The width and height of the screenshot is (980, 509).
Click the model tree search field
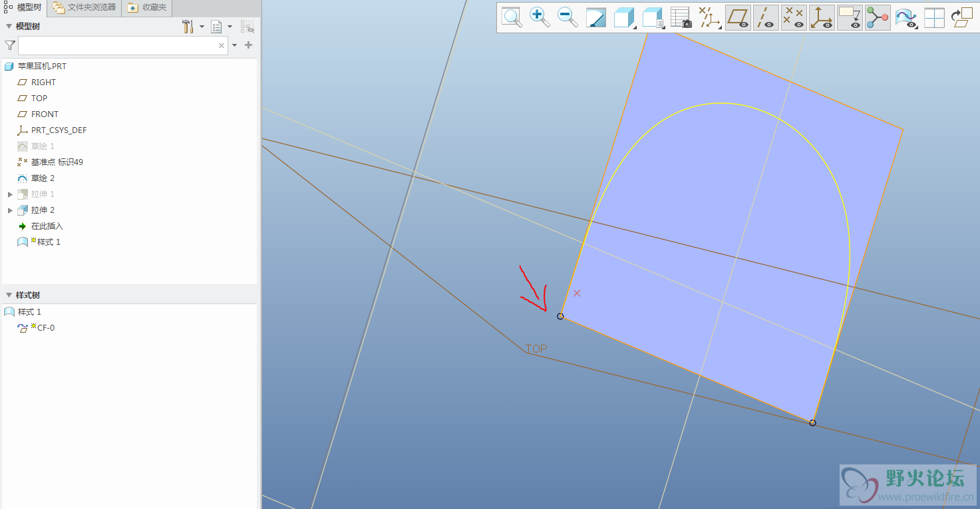123,45
